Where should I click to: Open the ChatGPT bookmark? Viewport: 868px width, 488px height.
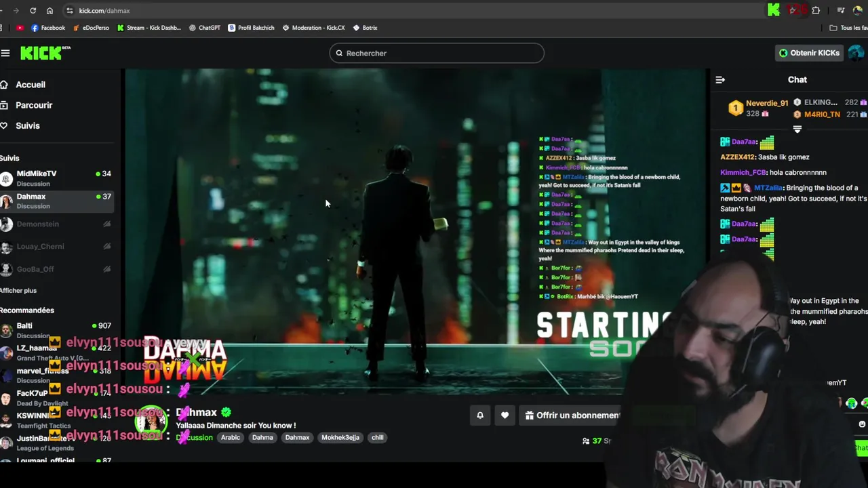pyautogui.click(x=205, y=28)
